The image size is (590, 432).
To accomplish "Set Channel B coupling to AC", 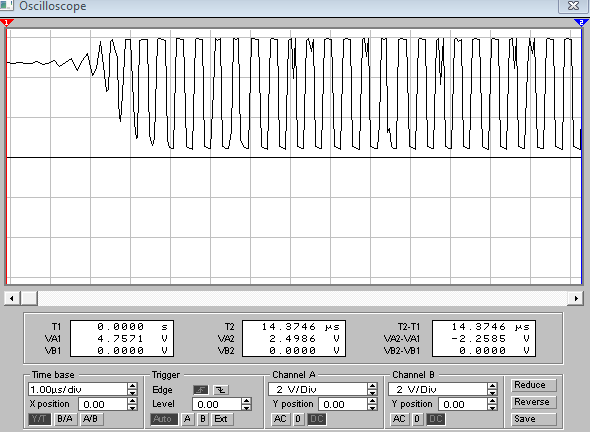I will [x=399, y=419].
